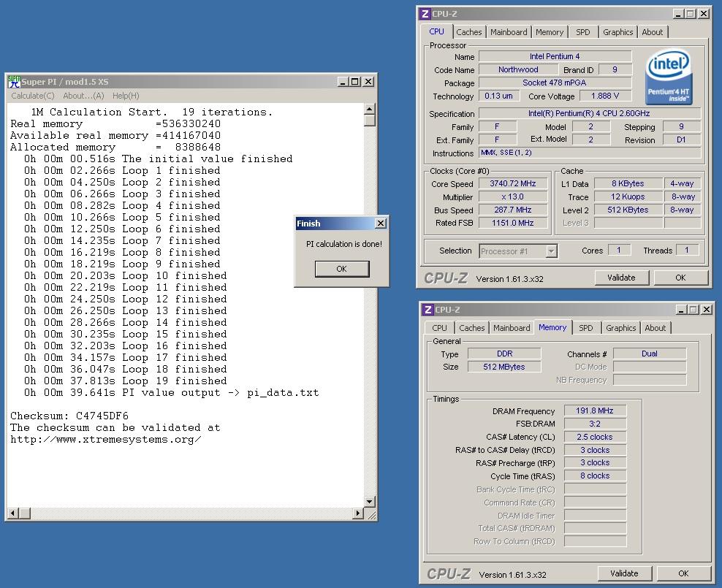Image resolution: width=722 pixels, height=588 pixels.
Task: Click the Super PI horizontal scrollbar thumb
Action: coord(25,513)
